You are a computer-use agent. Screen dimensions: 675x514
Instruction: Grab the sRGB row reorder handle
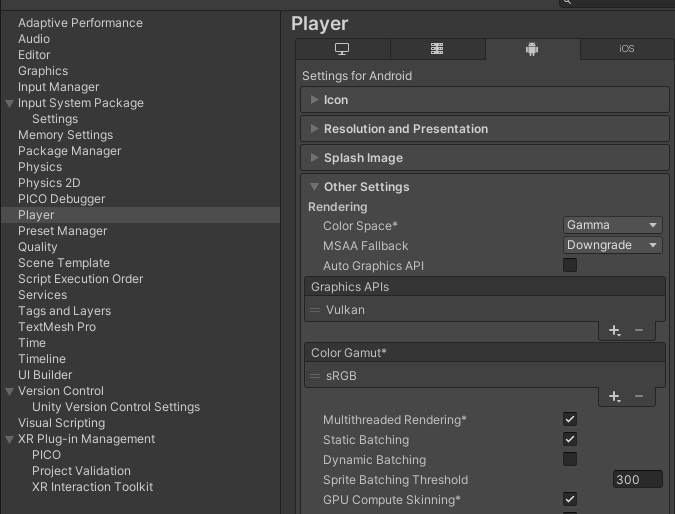pos(315,376)
